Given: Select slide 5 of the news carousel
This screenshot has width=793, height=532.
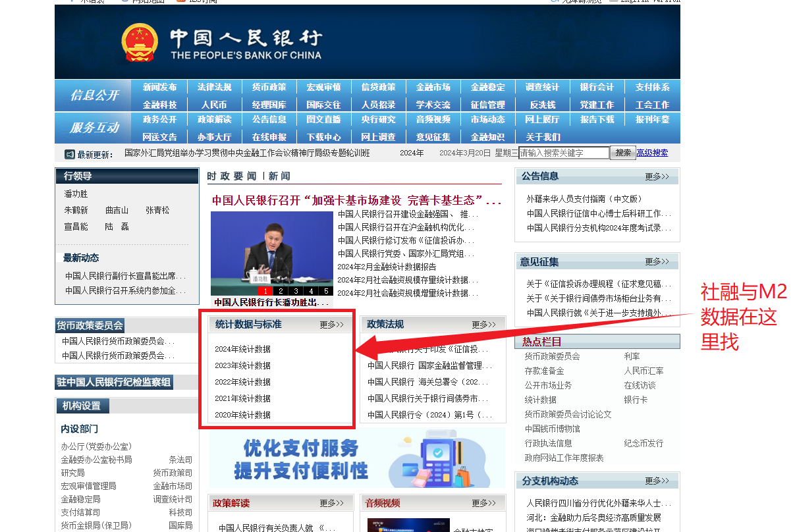Looking at the screenshot, I should 325,291.
